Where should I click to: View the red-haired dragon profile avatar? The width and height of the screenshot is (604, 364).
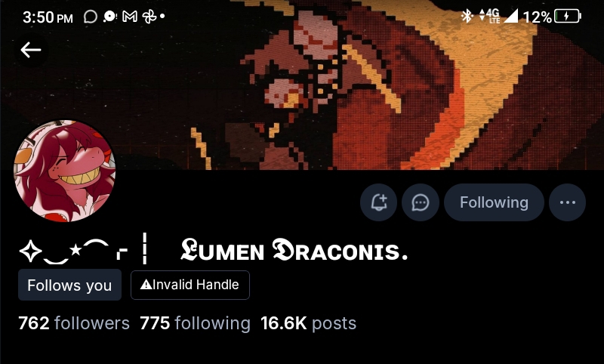[x=64, y=171]
